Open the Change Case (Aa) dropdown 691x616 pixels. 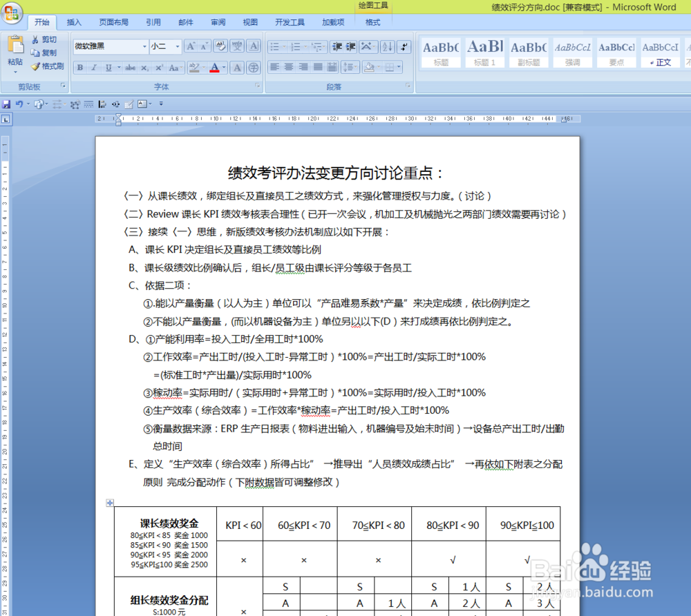(175, 68)
